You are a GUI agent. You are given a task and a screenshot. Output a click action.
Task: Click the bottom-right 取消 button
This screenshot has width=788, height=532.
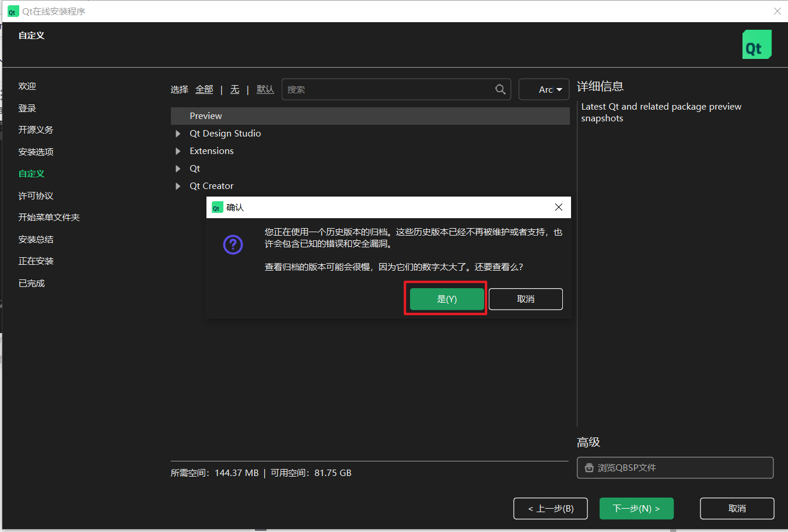[x=737, y=509]
